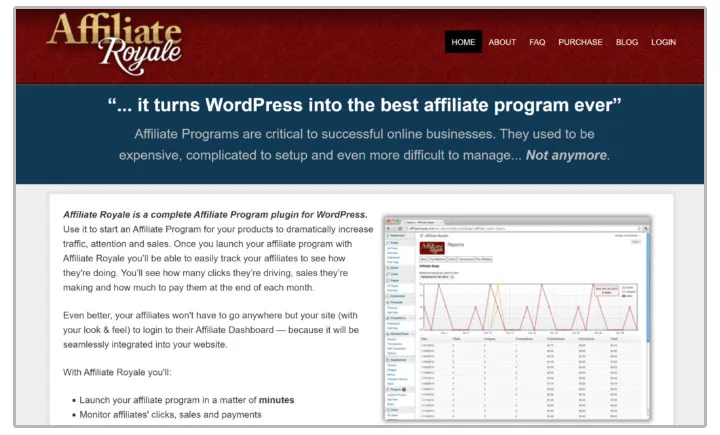Click the 'With Affiliate Royale you'll:' line

point(117,372)
